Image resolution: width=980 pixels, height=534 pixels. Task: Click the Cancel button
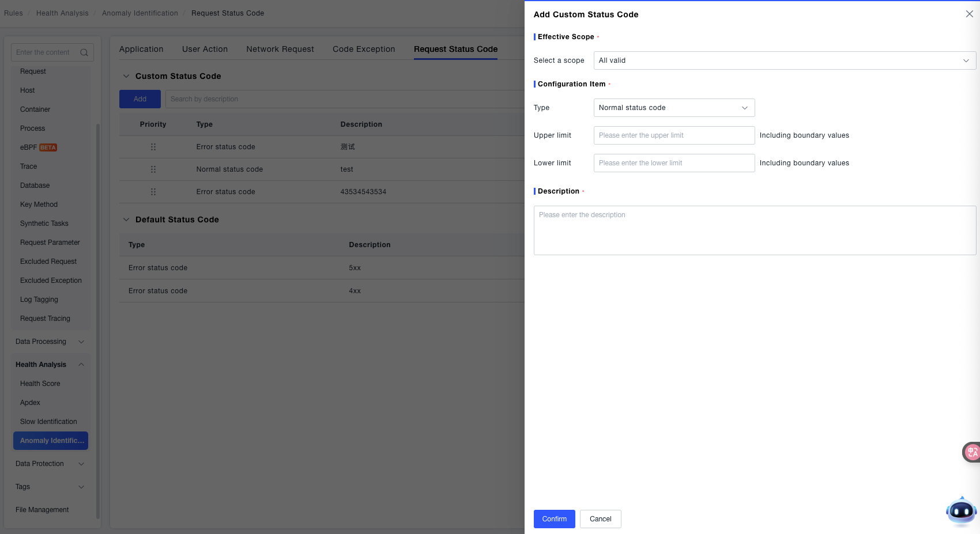(600, 519)
